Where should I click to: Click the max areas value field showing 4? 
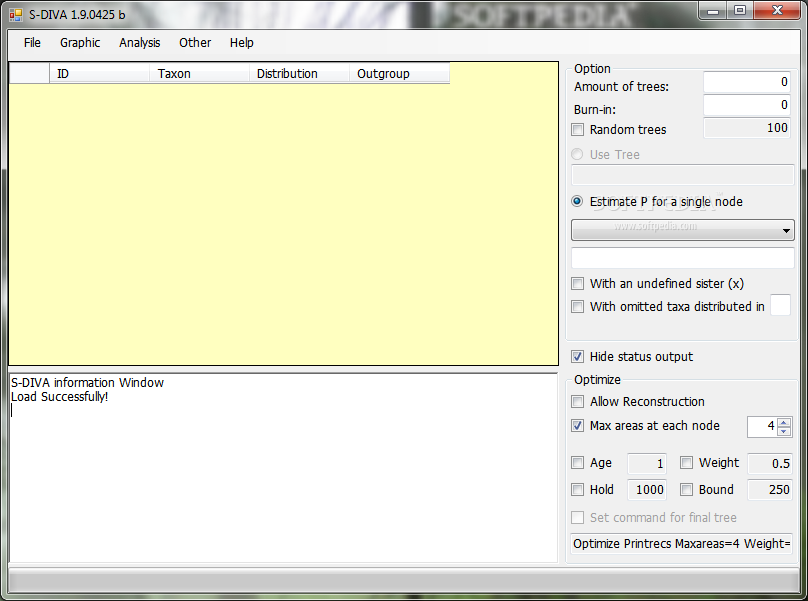(762, 427)
